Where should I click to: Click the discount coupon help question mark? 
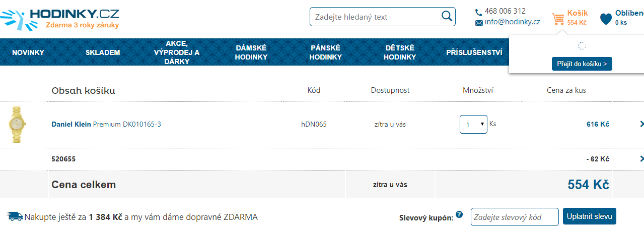(x=459, y=214)
